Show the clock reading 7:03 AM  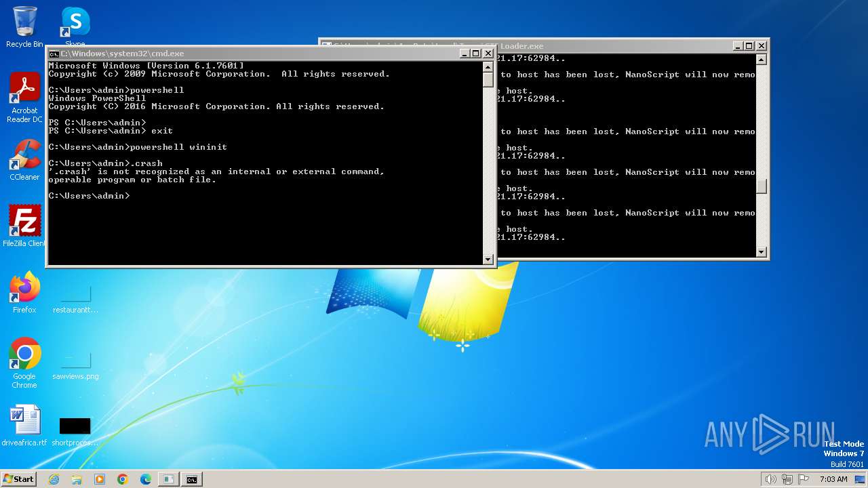point(833,479)
